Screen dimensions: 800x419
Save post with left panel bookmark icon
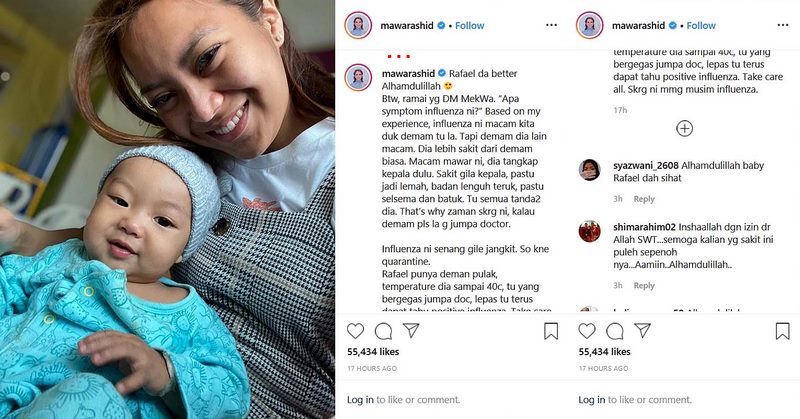(551, 332)
